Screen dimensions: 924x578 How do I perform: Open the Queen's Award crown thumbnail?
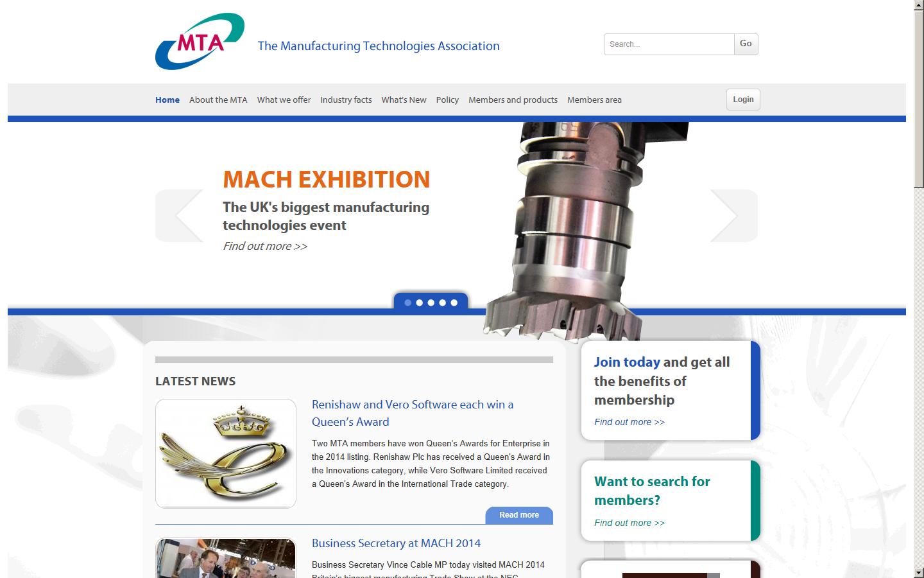pos(226,453)
